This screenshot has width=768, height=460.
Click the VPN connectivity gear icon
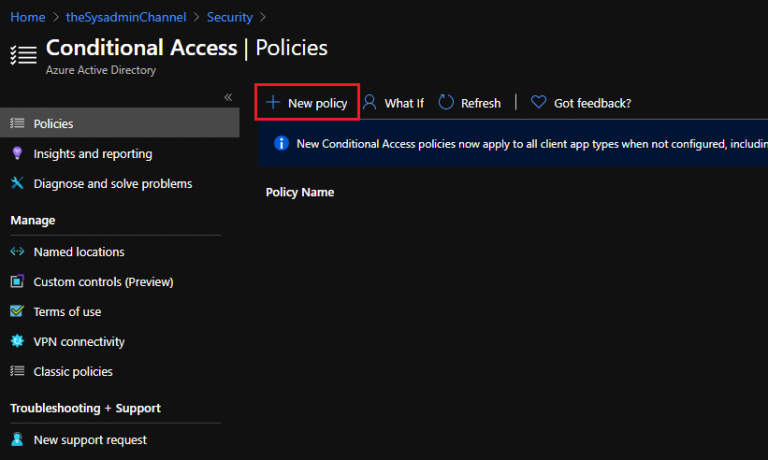point(17,341)
